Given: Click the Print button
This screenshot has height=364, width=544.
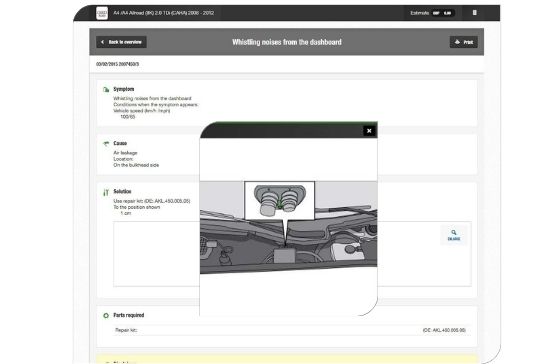Looking at the screenshot, I should [x=464, y=42].
